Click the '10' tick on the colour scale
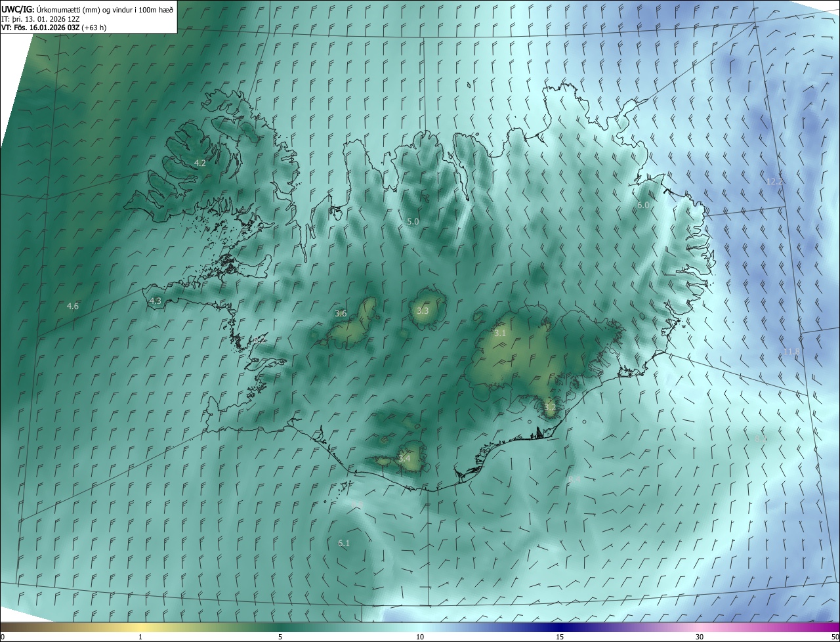The image size is (840, 642). (420, 637)
